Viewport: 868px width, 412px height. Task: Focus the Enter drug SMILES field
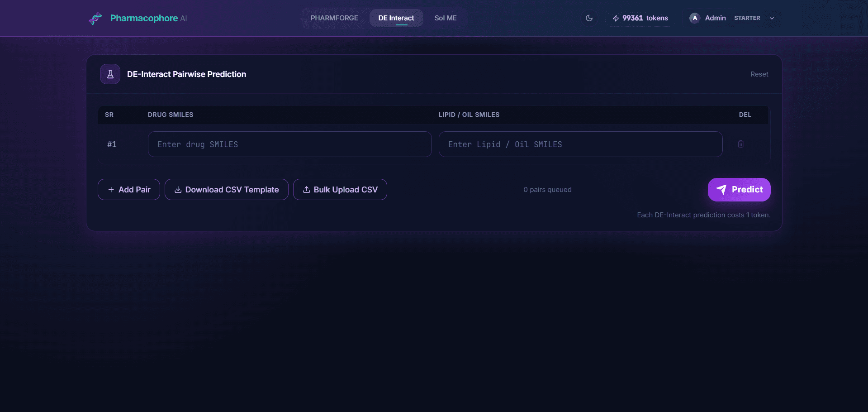pyautogui.click(x=289, y=144)
